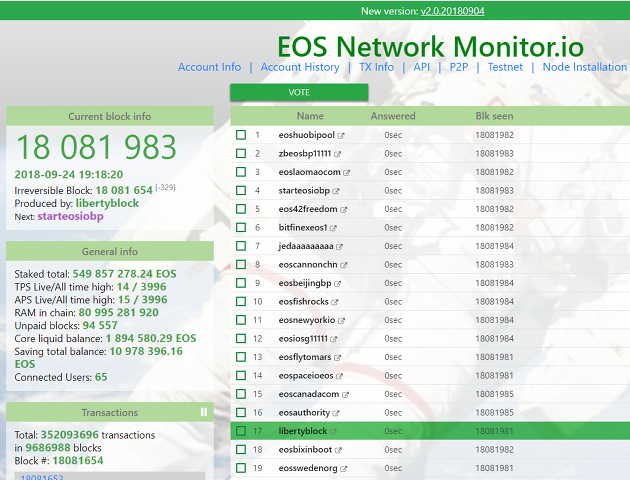The image size is (630, 480).
Task: Click Unpaid blocks value 94 557
Action: [x=100, y=325]
